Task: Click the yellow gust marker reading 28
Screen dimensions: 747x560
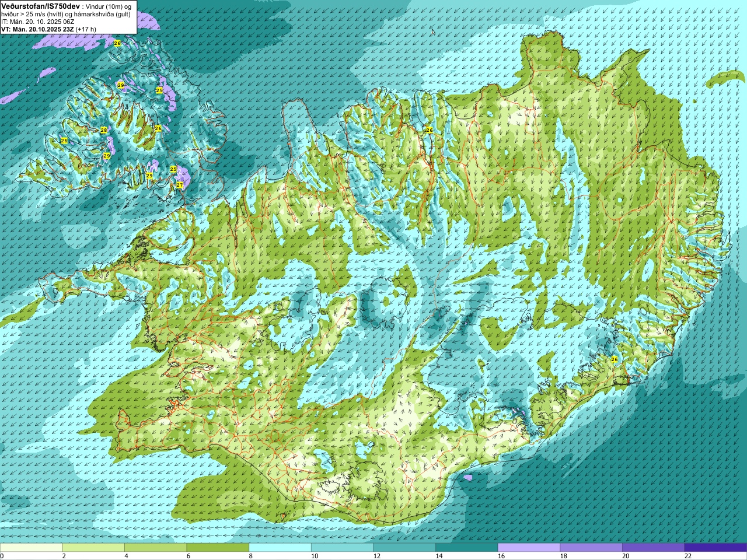Action: [103, 130]
